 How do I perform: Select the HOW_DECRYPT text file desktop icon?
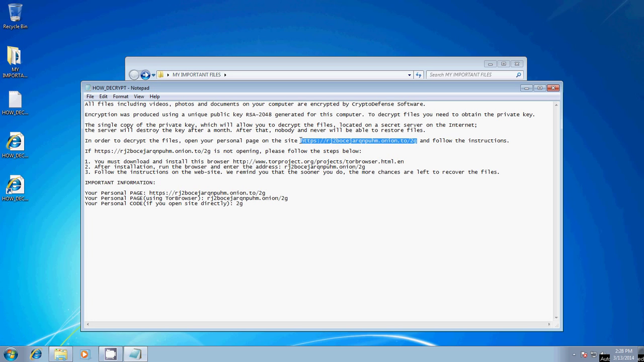coord(15,103)
